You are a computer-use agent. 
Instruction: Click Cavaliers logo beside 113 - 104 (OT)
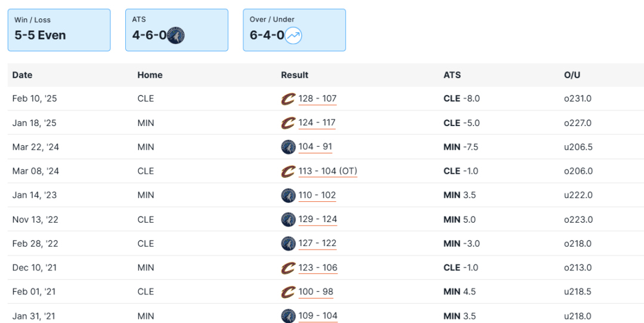(289, 171)
